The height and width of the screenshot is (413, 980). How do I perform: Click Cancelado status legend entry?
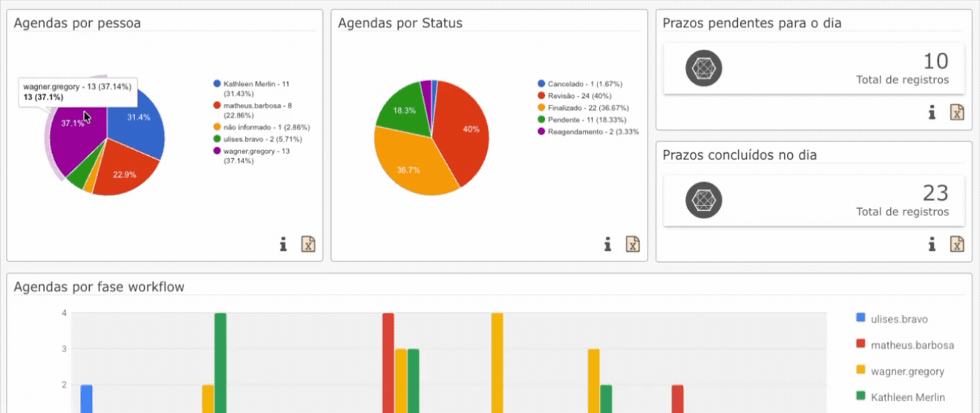(580, 84)
